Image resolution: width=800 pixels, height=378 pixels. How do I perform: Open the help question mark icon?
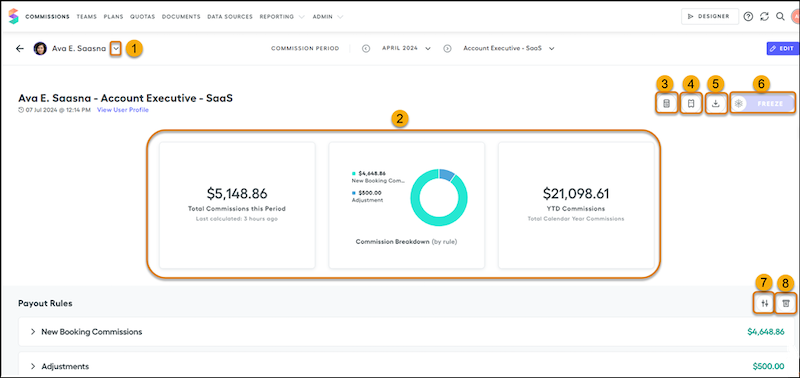pos(748,16)
